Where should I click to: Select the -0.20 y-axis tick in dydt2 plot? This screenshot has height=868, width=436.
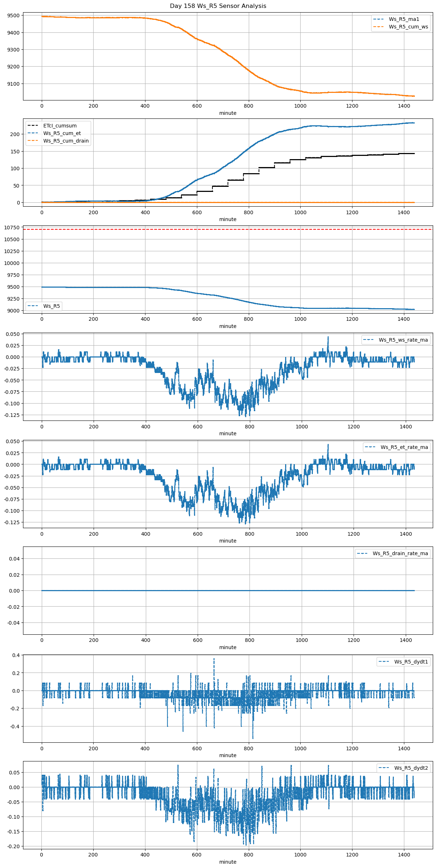pos(13,846)
